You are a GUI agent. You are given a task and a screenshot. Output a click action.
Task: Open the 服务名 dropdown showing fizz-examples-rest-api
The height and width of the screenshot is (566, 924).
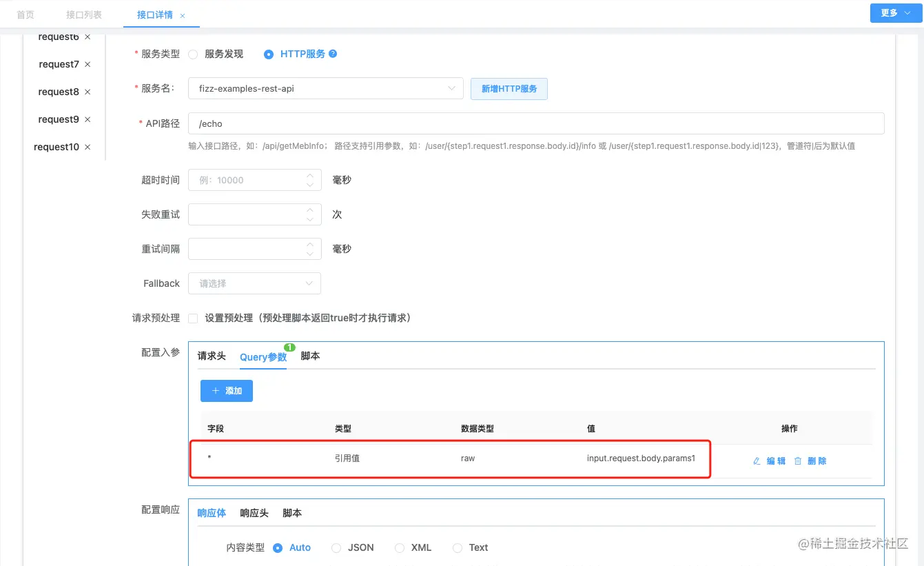325,88
